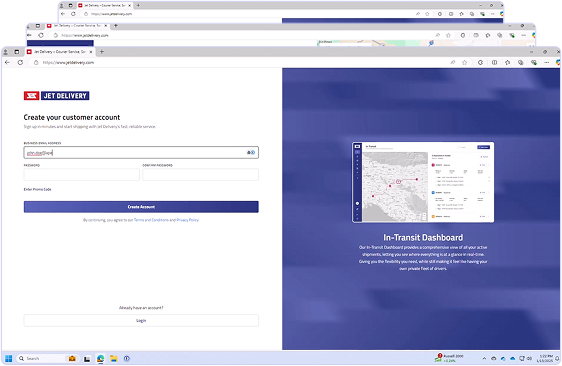Screen dimensions: 562x366
Task: Open browser Settings and more ellipsis menu
Action: pos(547,62)
